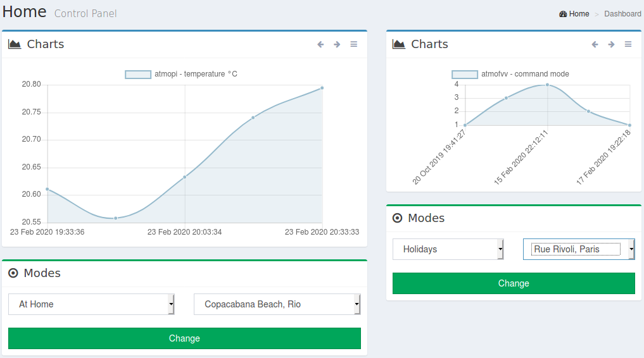Click the 20.80 y-axis value
Viewport: 644px width, 358px height.
pos(31,85)
